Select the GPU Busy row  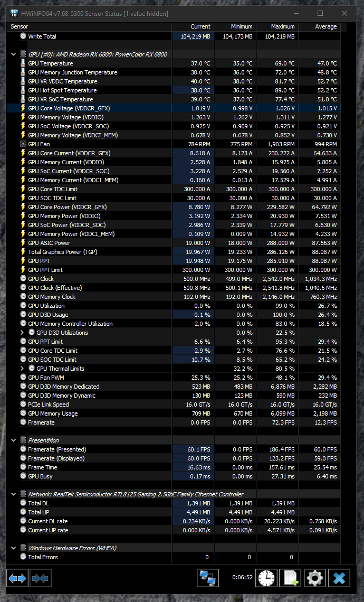[x=174, y=476]
